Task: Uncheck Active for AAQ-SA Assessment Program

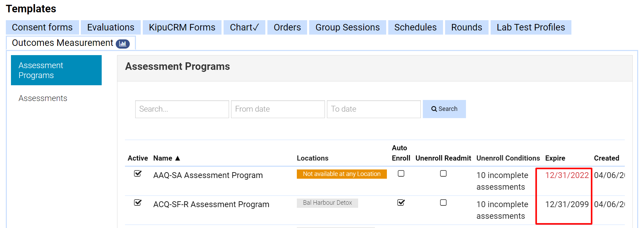Action: point(138,174)
